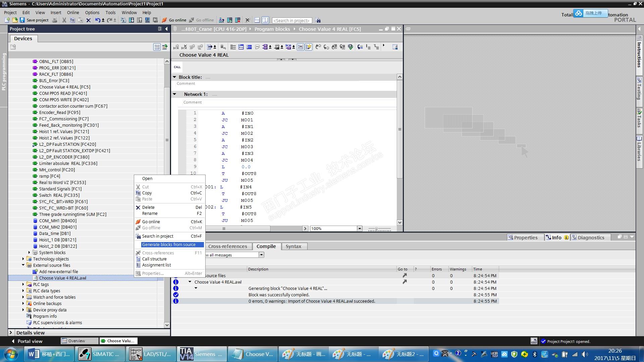Collapse the Project tree panel arrow
The image size is (644, 362).
pos(166,29)
